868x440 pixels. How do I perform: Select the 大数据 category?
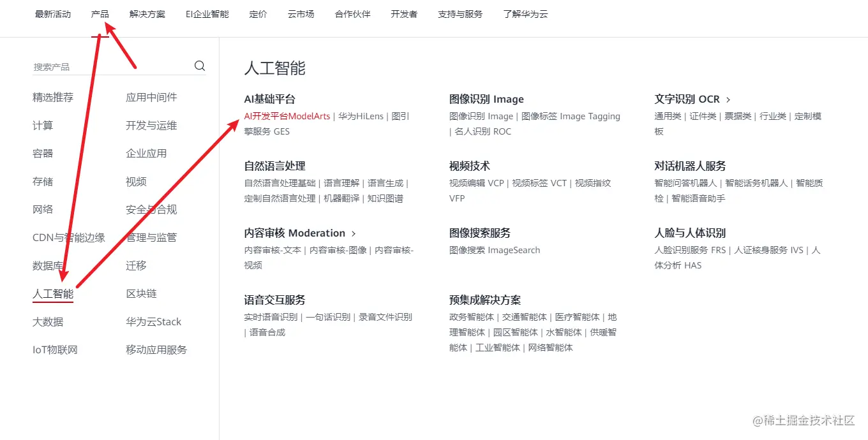pyautogui.click(x=48, y=322)
